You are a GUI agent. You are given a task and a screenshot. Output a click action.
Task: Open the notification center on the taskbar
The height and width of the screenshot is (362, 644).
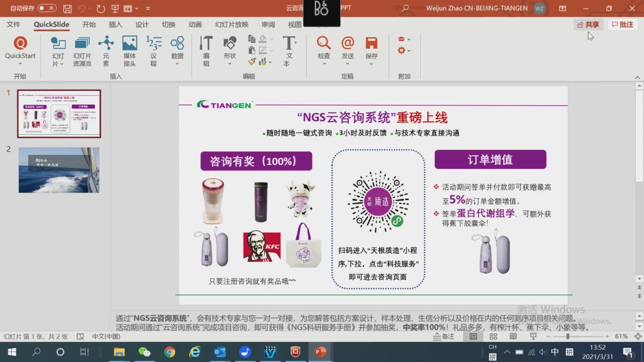pos(627,352)
